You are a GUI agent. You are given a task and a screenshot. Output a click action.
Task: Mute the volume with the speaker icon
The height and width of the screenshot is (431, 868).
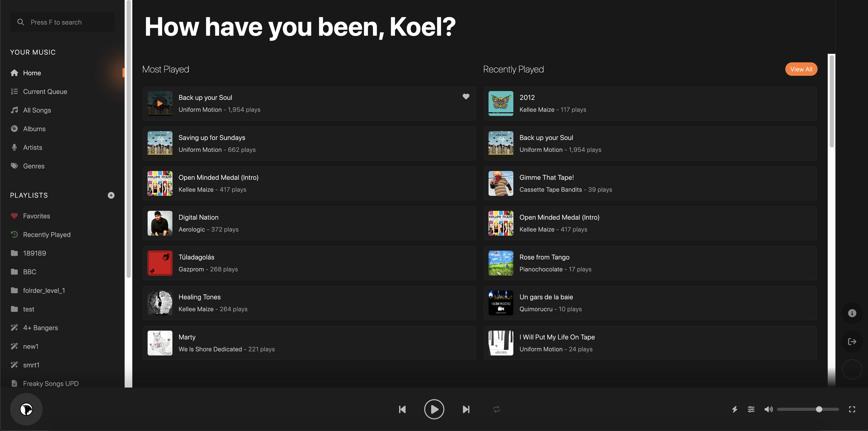coord(768,409)
